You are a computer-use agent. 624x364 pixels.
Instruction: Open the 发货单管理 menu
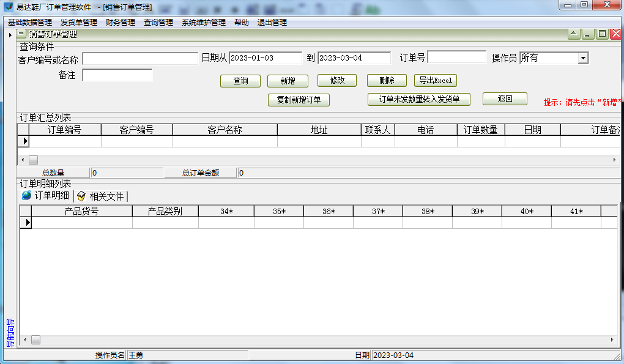[x=79, y=23]
